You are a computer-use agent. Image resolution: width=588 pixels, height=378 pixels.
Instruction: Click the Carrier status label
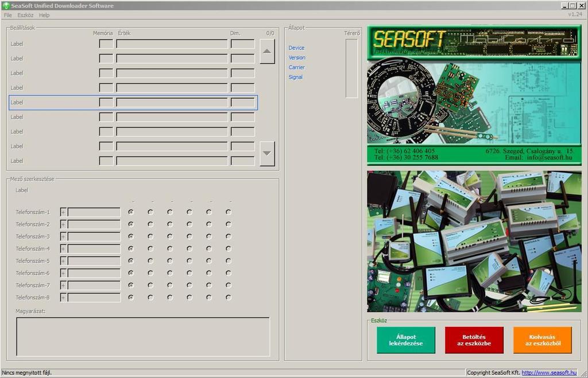pos(296,68)
